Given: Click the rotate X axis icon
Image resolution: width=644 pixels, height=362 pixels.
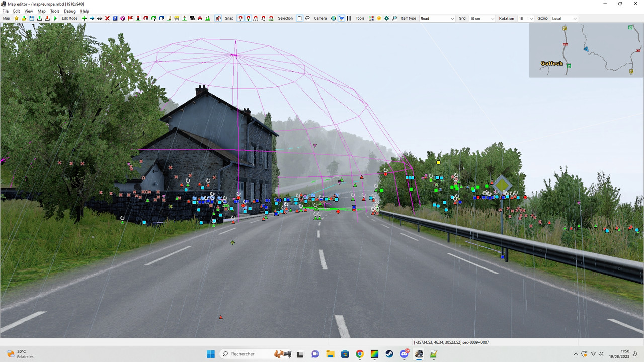Looking at the screenshot, I should 146,18.
